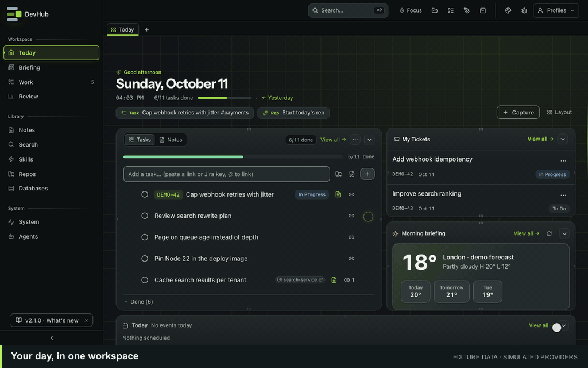This screenshot has height=368, width=588.
Task: Click View all in My Tickets
Action: pyautogui.click(x=540, y=139)
